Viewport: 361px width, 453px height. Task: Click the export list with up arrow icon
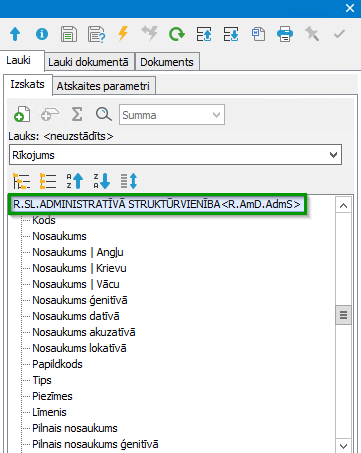[204, 34]
